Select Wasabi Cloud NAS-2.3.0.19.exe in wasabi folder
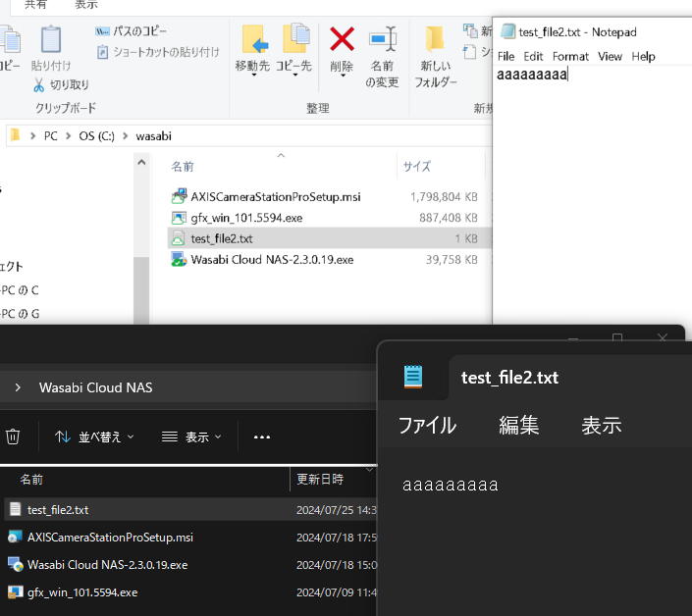Image resolution: width=692 pixels, height=616 pixels. click(x=329, y=260)
